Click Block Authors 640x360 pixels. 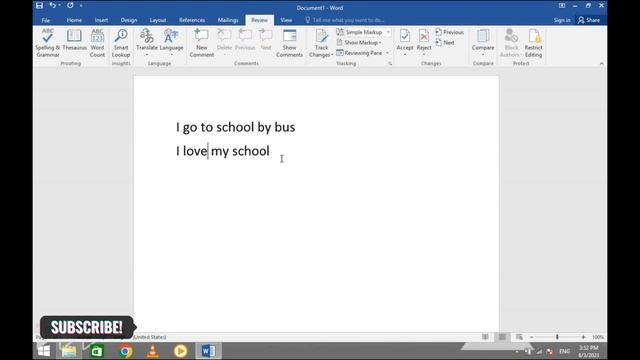(x=511, y=43)
